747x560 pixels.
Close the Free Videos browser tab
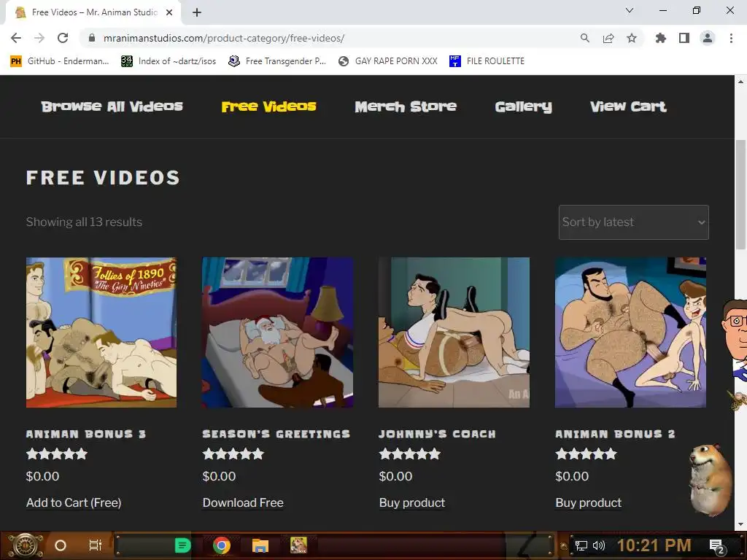pos(169,12)
